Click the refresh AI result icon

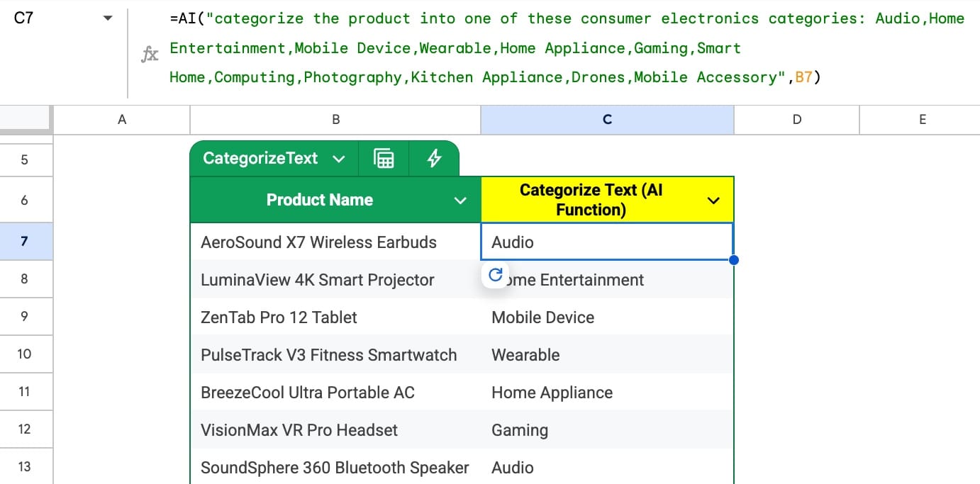pos(495,275)
